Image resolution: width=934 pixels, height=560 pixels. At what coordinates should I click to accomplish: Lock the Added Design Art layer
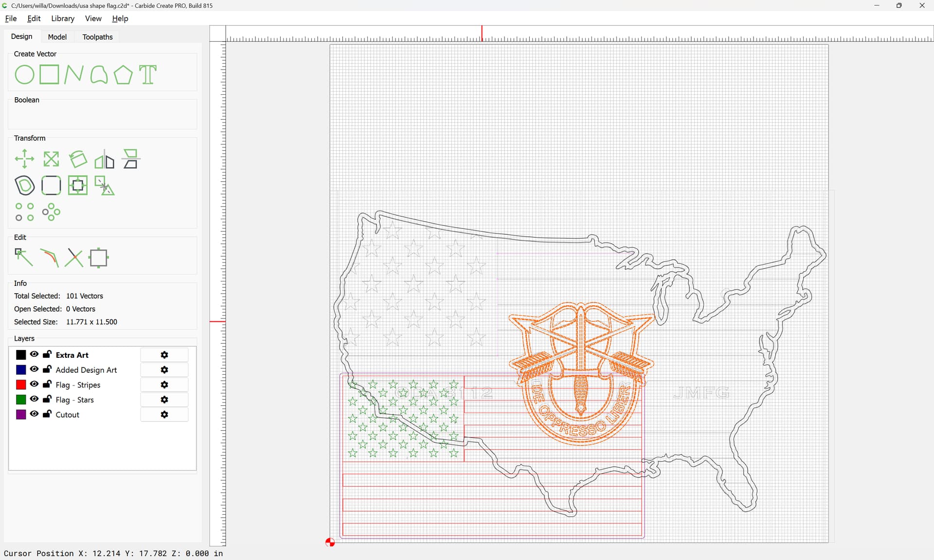click(47, 369)
